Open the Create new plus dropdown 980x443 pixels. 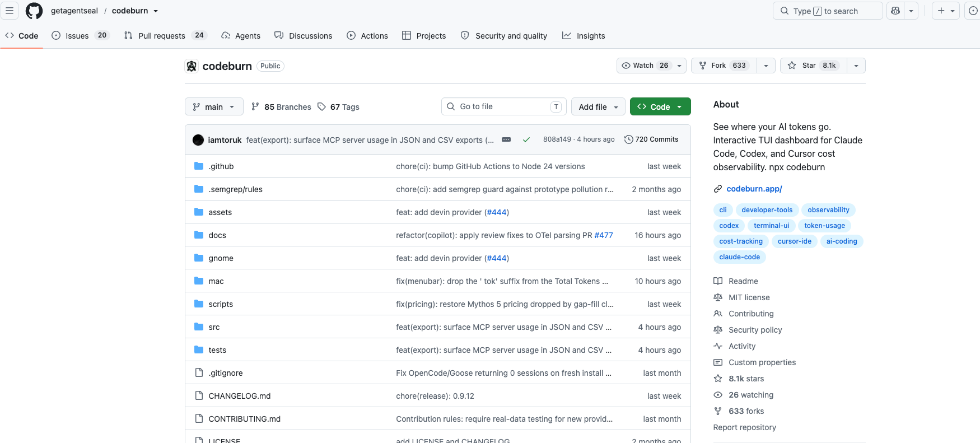(x=946, y=11)
